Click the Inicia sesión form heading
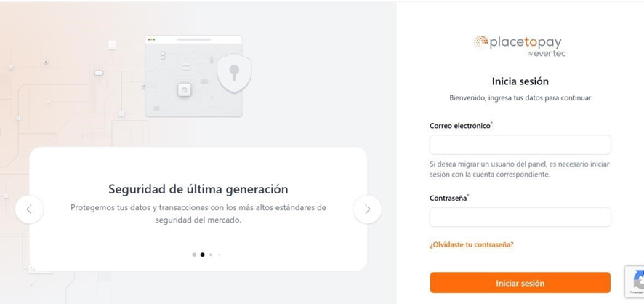The width and height of the screenshot is (644, 304). coord(520,81)
